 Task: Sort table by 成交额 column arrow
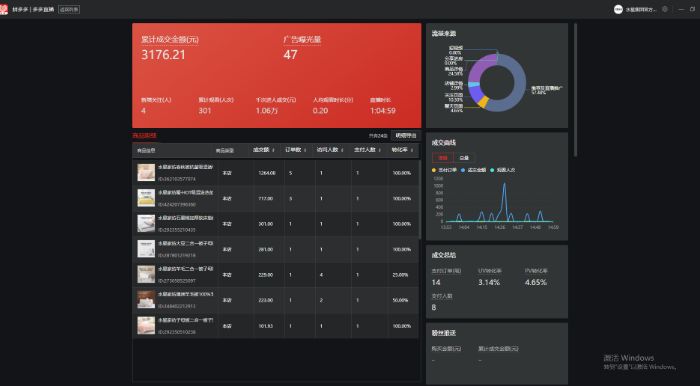pyautogui.click(x=273, y=150)
